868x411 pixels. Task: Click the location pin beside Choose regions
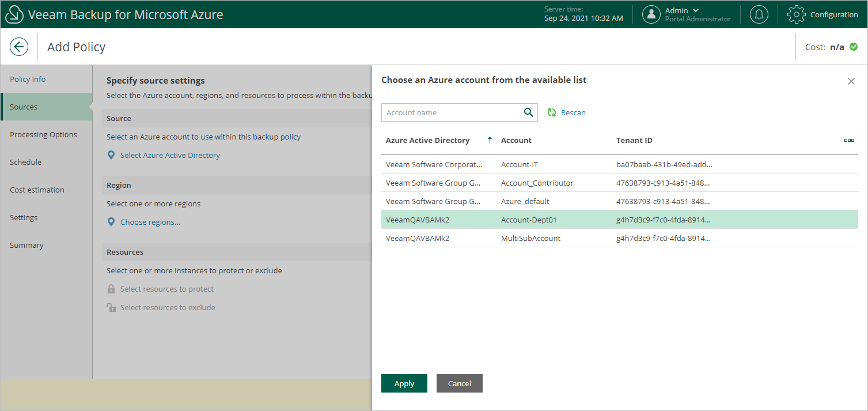coord(111,223)
